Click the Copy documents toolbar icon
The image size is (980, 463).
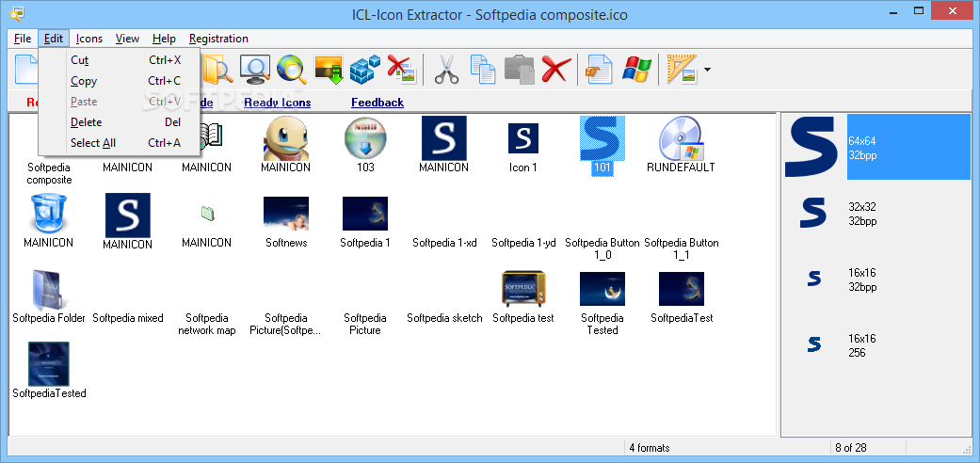(x=483, y=70)
